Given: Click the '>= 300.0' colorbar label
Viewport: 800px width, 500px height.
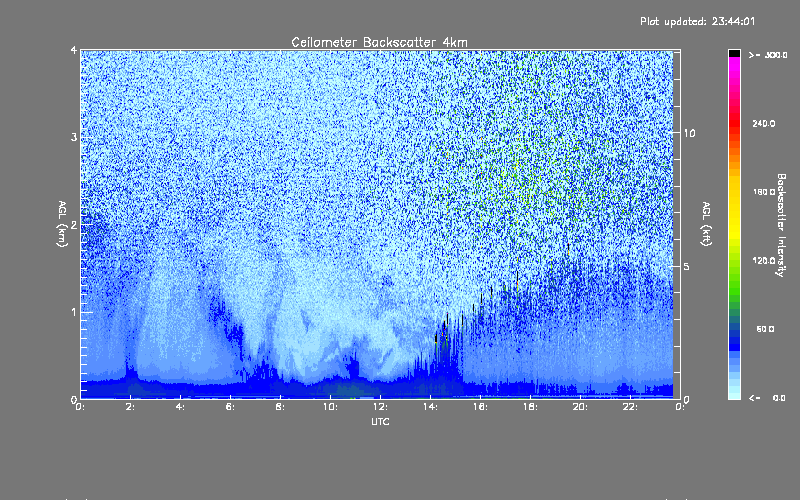Looking at the screenshot, I should tap(768, 55).
